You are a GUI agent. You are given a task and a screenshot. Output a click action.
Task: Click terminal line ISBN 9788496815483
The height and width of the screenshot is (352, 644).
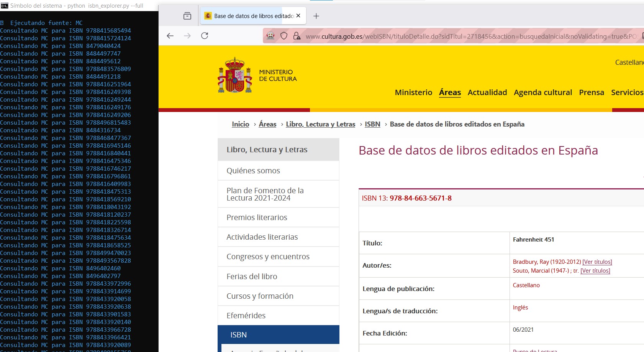(66, 123)
